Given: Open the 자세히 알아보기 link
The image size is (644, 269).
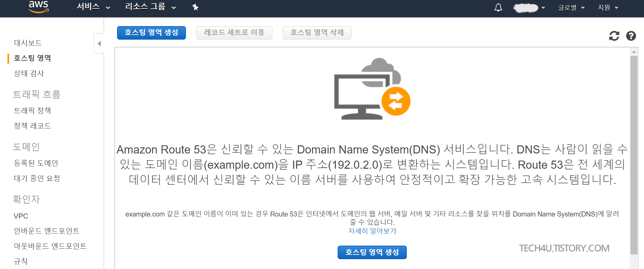Looking at the screenshot, I should (372, 231).
